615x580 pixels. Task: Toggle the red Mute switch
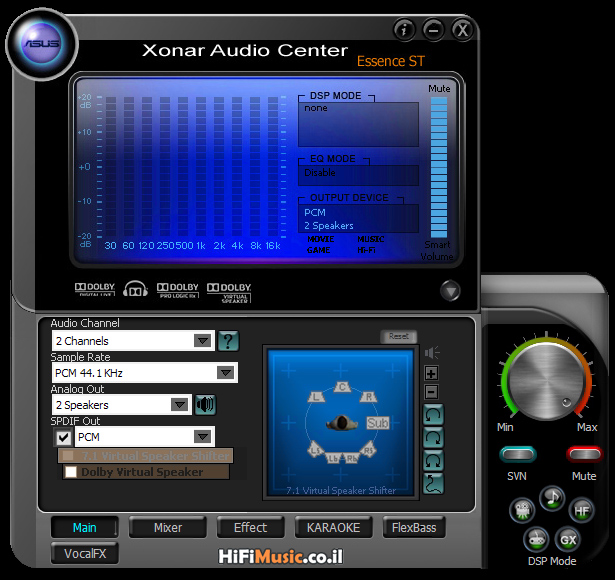pos(584,455)
